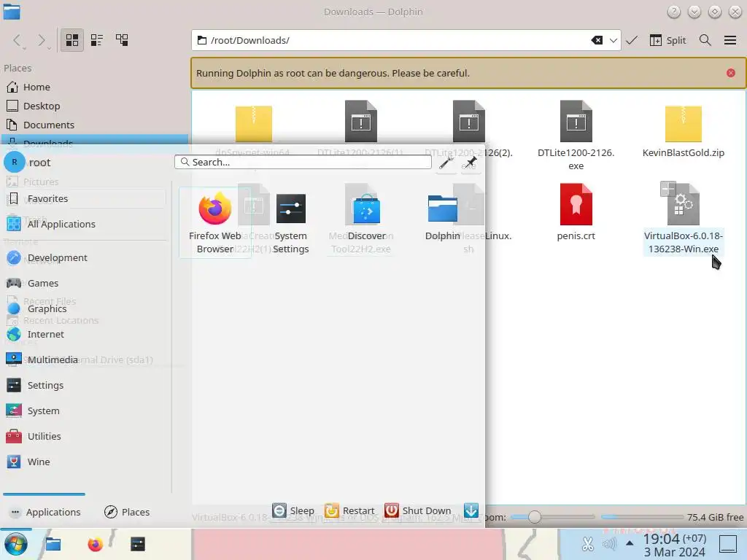The width and height of the screenshot is (747, 560).
Task: Go back in Dolphin navigation history
Action: (x=18, y=41)
